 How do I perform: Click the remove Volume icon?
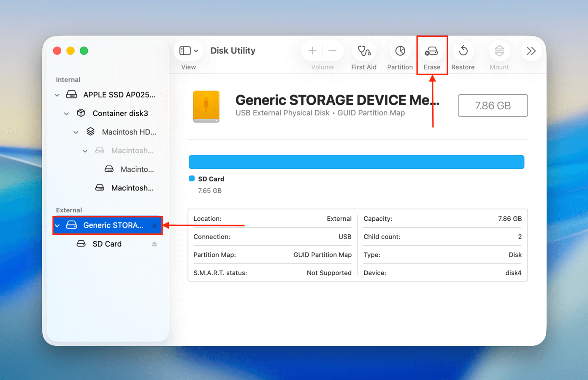[332, 50]
